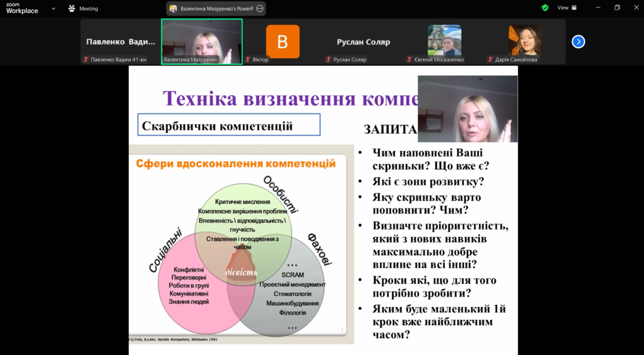
Task: Click Дарія Самойлова's profile photo
Action: click(x=525, y=40)
